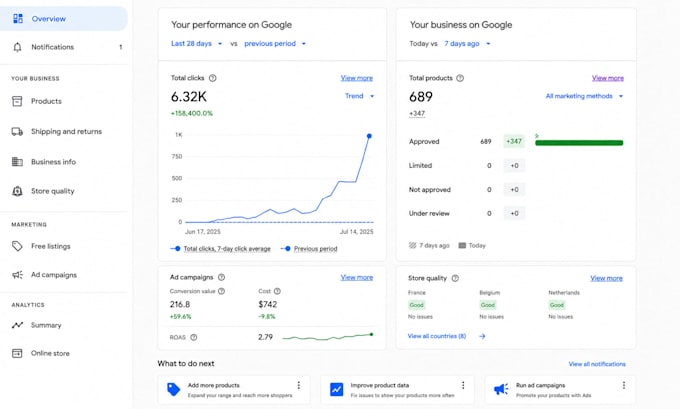Click the Not approved row label
The image size is (680, 409).
click(430, 190)
